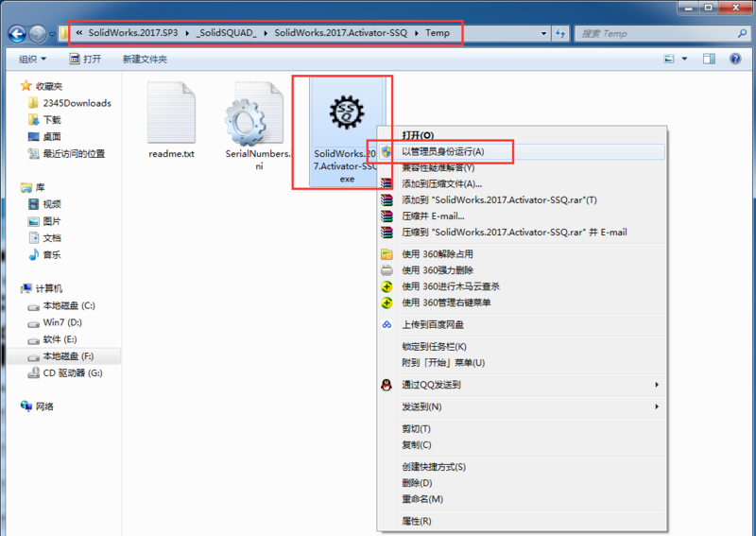Open 最近访问的位置 in sidebar

pyautogui.click(x=66, y=153)
